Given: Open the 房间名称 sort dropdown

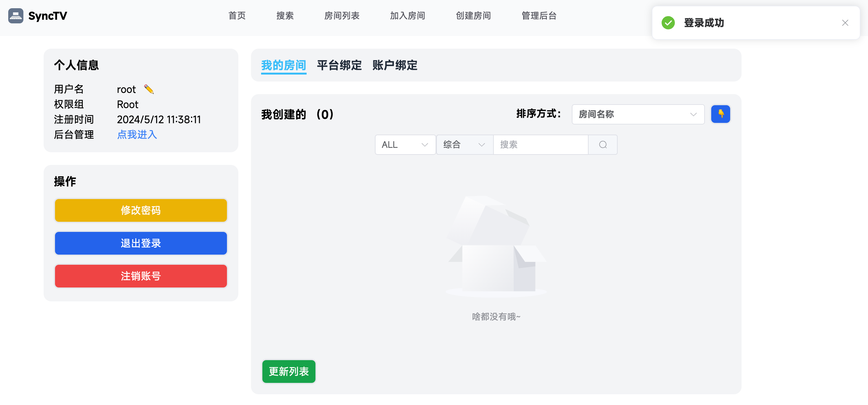Looking at the screenshot, I should (638, 114).
